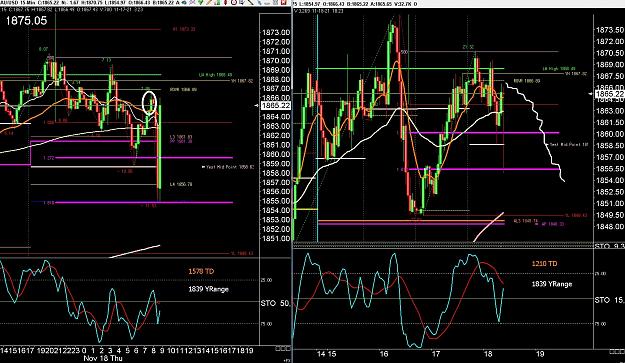
Task: Click the STO 15 indicator label on right chart
Action: click(609, 300)
